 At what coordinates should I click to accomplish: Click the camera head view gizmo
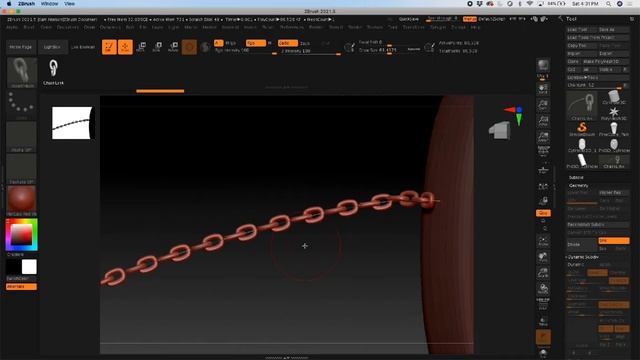pyautogui.click(x=500, y=131)
